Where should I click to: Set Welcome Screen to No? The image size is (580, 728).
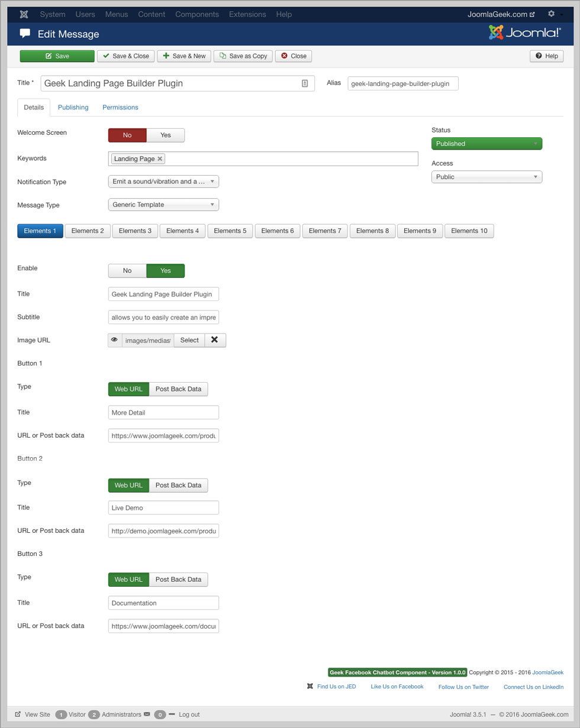point(127,135)
